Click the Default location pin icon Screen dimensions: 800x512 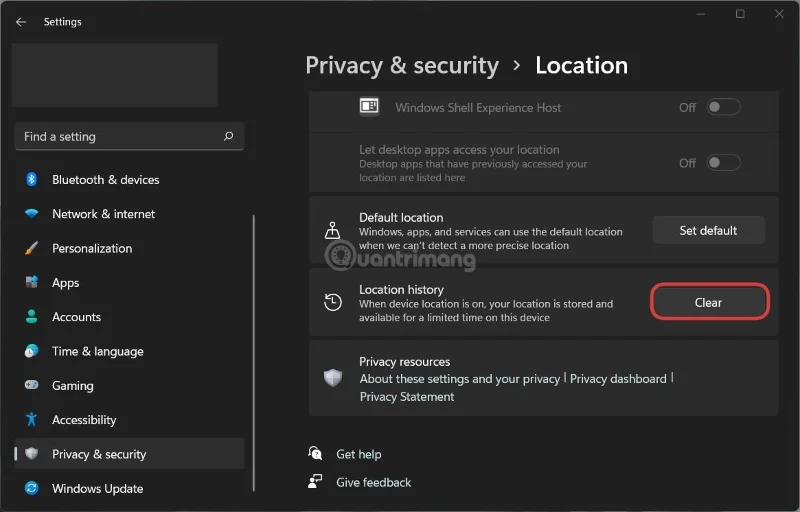[333, 231]
